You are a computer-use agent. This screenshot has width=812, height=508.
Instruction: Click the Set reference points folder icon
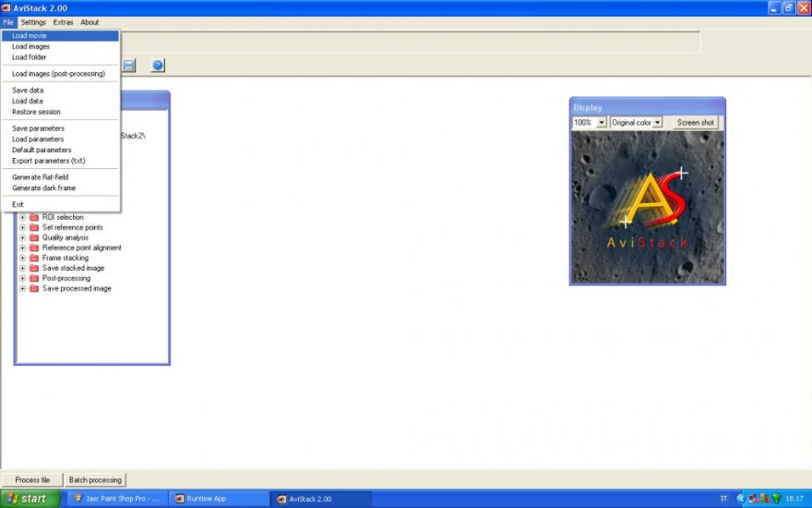coord(34,227)
